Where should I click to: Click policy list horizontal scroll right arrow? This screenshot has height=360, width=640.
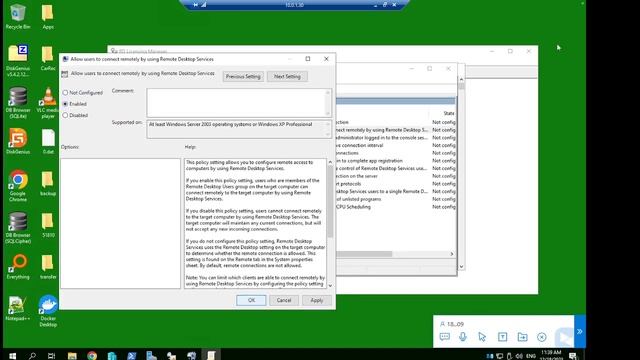(452, 254)
